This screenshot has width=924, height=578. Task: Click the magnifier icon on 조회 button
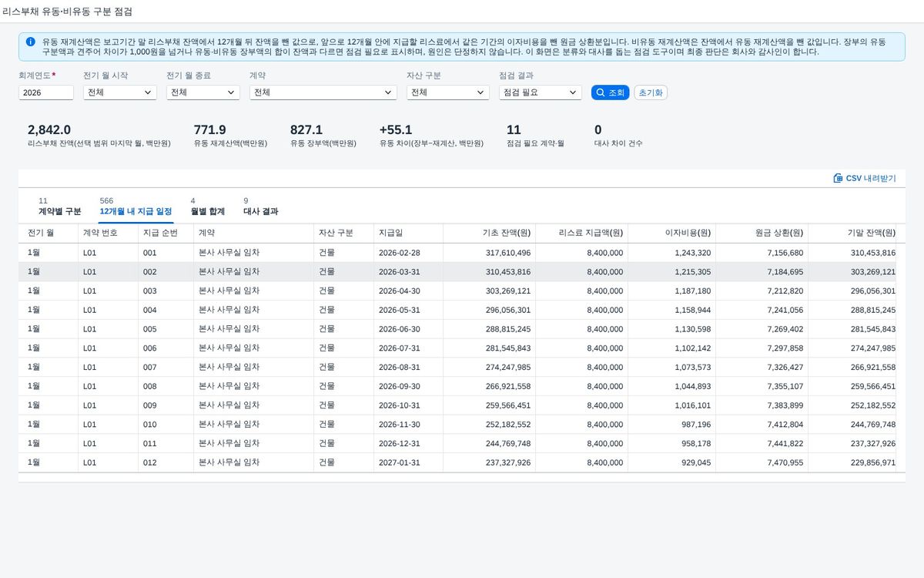(601, 92)
